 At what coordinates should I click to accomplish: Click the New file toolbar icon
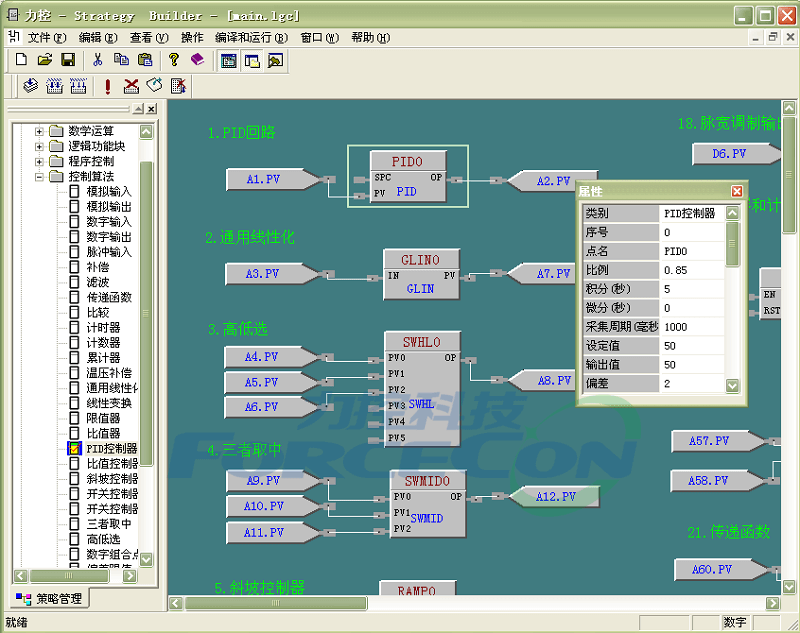22,60
